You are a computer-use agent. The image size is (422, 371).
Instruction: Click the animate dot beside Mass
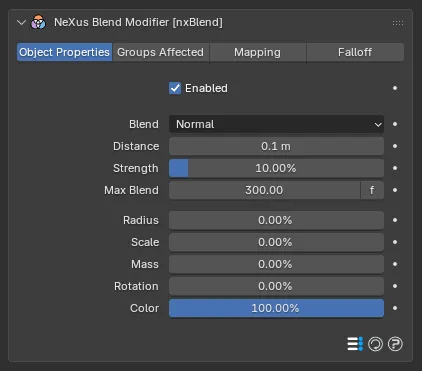[x=395, y=264]
